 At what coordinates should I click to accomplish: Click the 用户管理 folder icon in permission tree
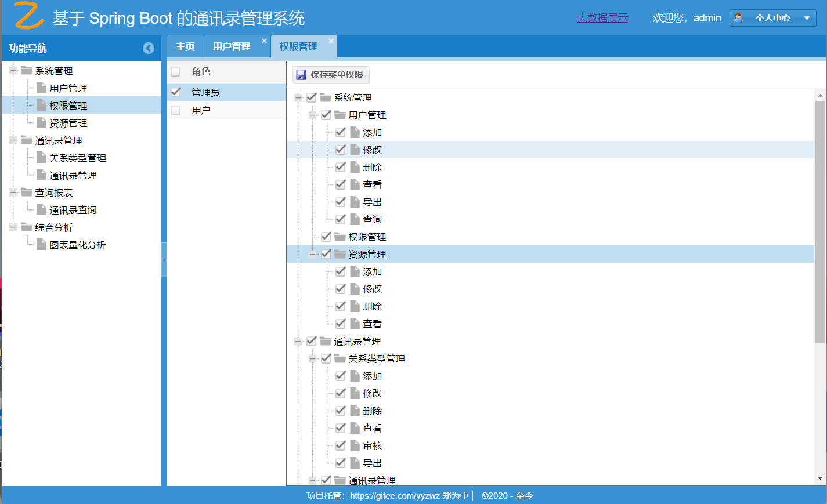(x=340, y=115)
